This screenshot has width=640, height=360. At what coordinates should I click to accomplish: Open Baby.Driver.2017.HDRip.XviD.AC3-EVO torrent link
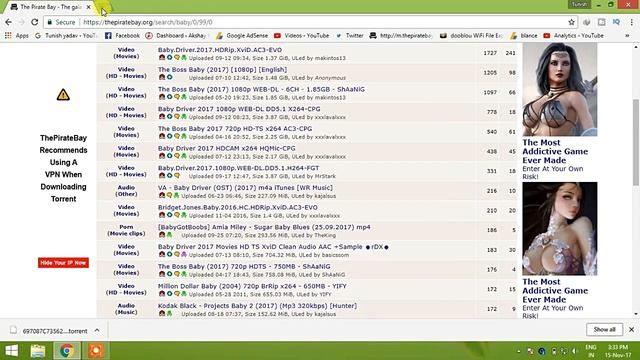[x=220, y=50]
